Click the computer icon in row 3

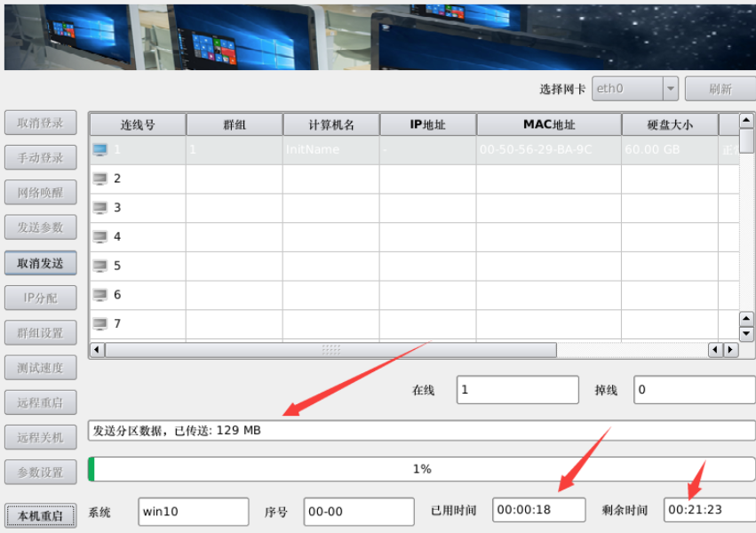click(99, 208)
